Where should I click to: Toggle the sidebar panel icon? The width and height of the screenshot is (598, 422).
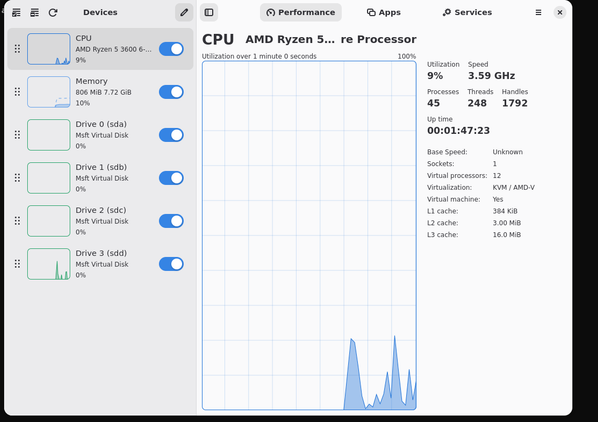(x=209, y=13)
